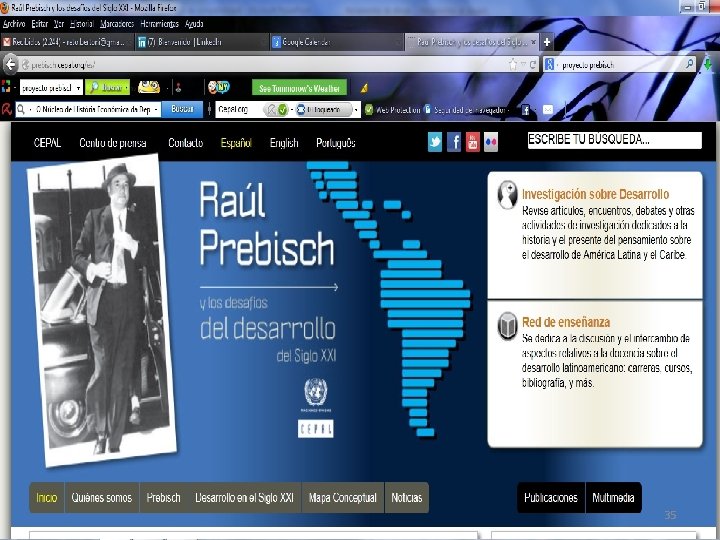Click the United Nations emblem logo
Image resolution: width=720 pixels, height=540 pixels.
point(316,392)
